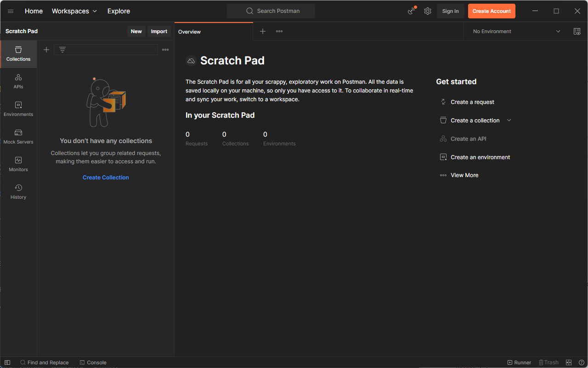
Task: Toggle the sidebar from status bar icon
Action: point(7,362)
